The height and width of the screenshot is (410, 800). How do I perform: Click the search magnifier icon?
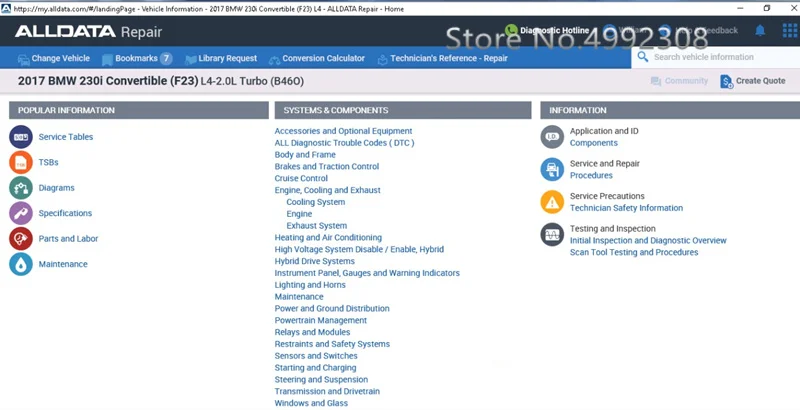643,57
